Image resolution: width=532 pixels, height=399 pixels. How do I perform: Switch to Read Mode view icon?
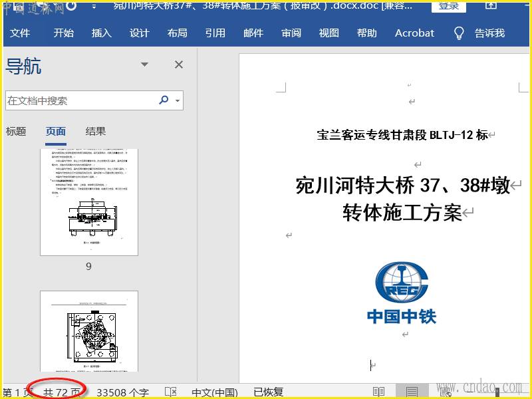(378, 392)
